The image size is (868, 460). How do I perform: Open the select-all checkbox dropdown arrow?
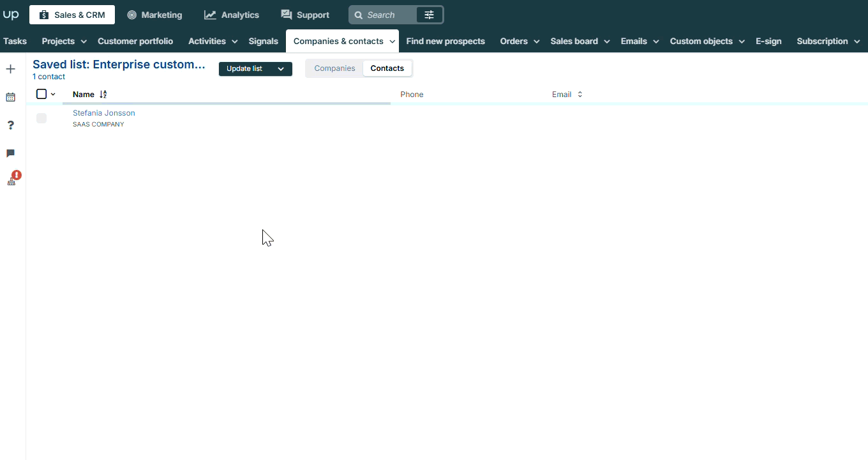(x=53, y=95)
